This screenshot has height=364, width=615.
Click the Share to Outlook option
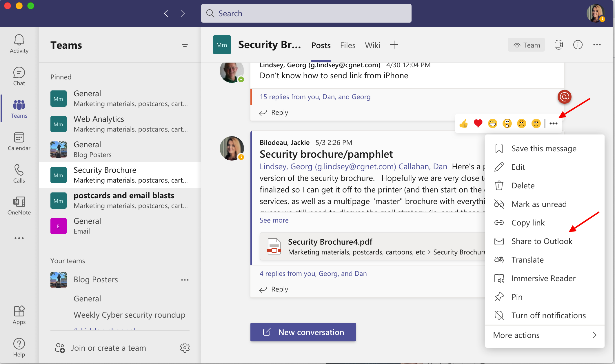pos(542,241)
